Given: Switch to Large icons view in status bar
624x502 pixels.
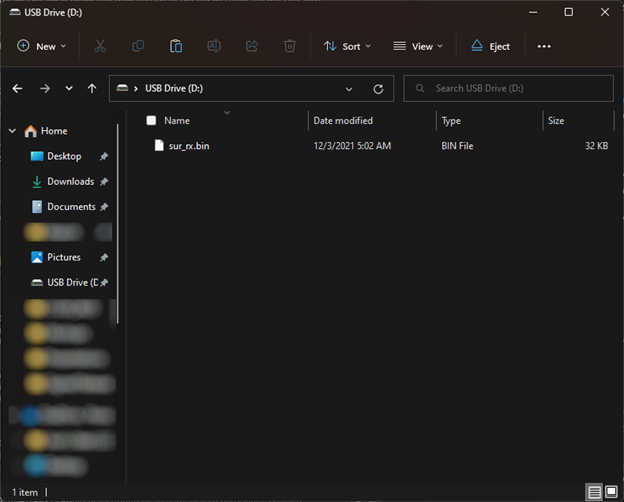Looking at the screenshot, I should pyautogui.click(x=612, y=492).
